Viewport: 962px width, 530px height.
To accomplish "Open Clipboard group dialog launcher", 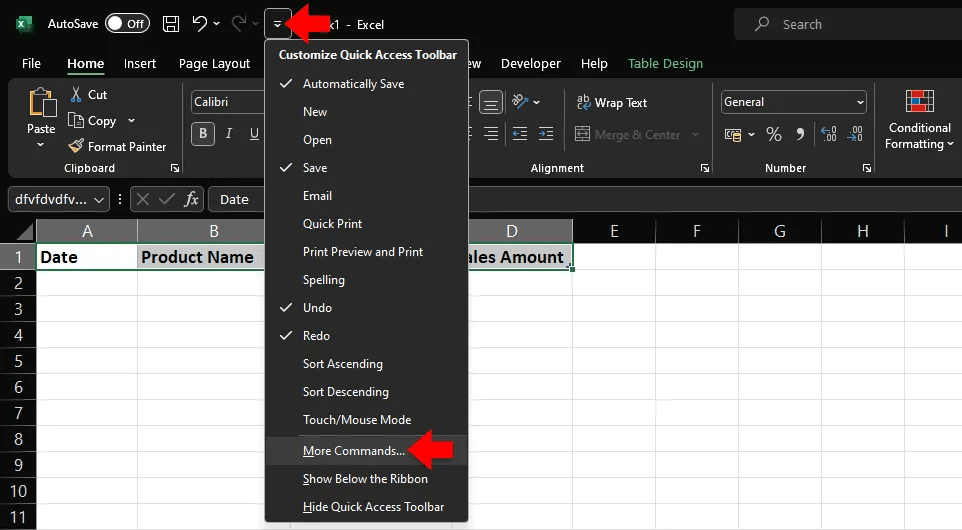I will coord(175,168).
